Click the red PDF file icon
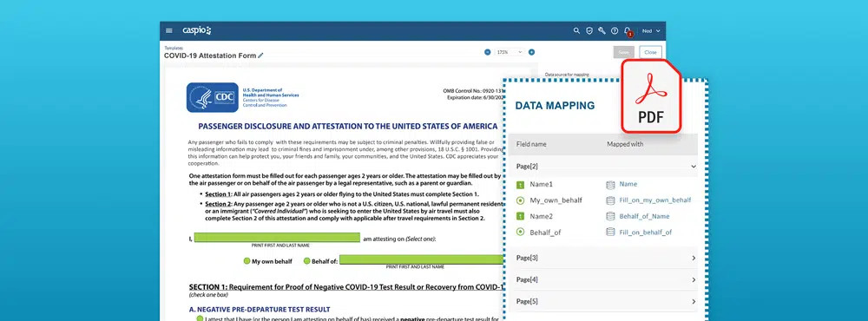This screenshot has width=868, height=321. 651,96
